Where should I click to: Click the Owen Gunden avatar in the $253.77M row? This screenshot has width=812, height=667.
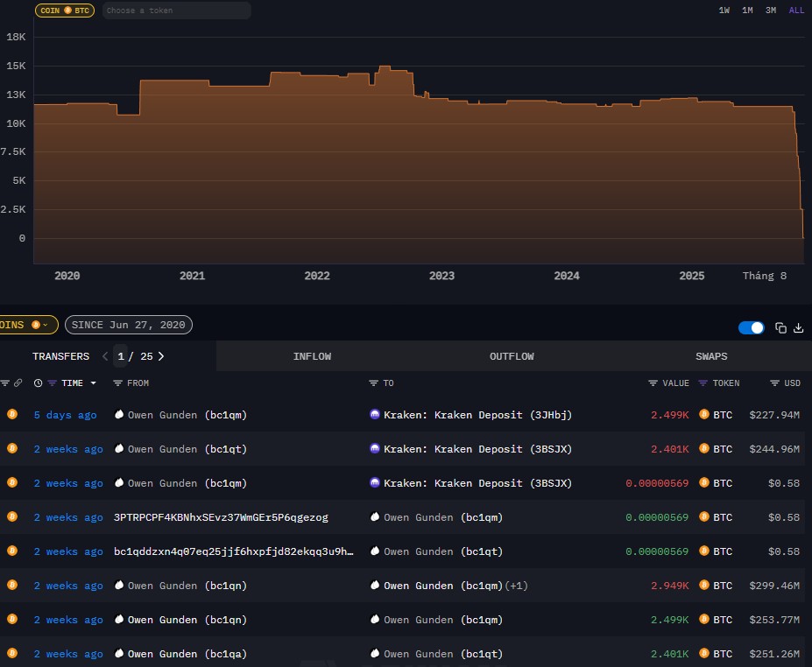(x=119, y=619)
